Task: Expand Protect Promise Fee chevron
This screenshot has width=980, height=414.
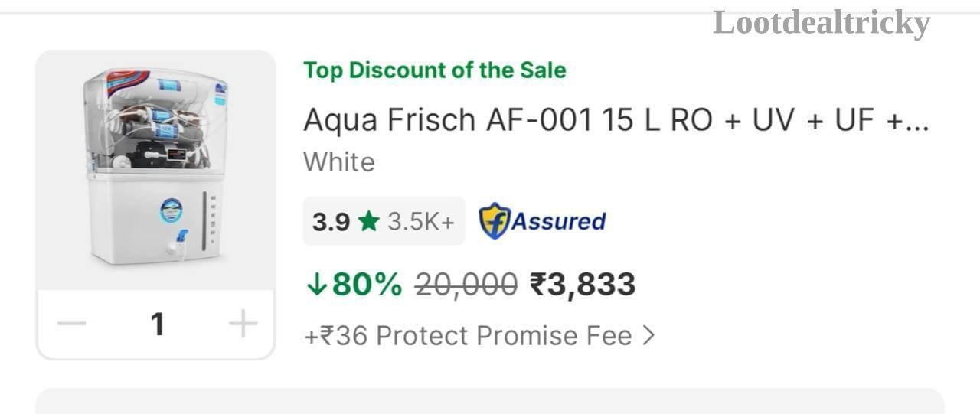Action: (648, 336)
